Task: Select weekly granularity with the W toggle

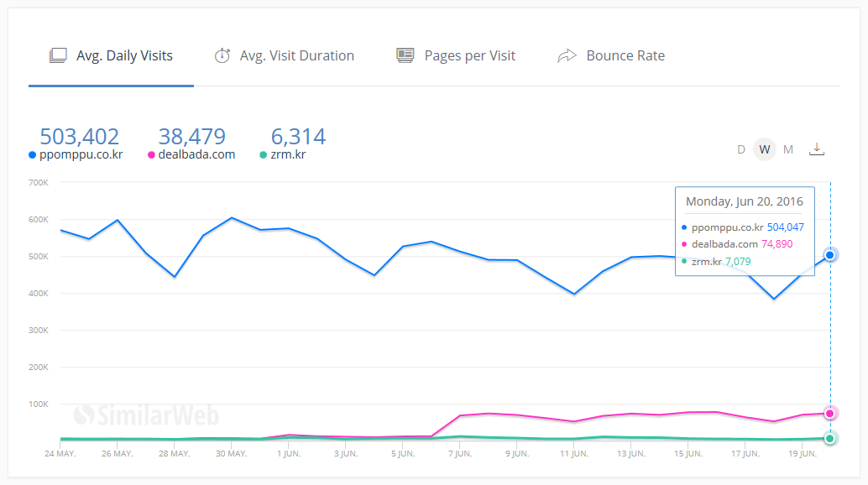Action: pyautogui.click(x=764, y=149)
